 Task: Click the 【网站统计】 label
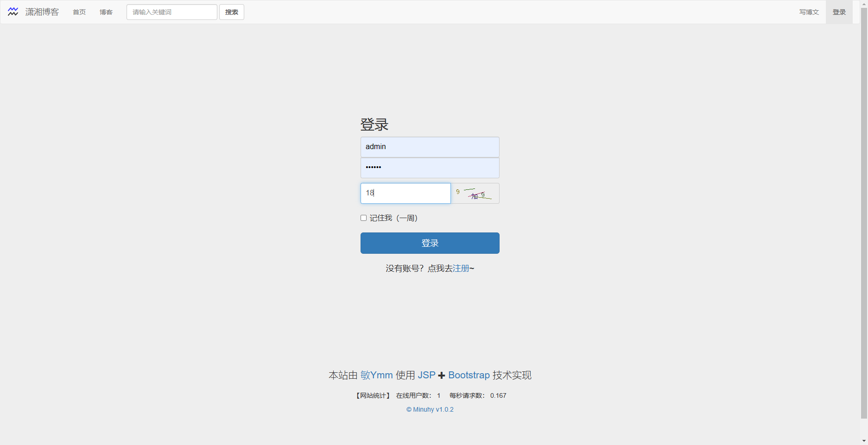373,395
